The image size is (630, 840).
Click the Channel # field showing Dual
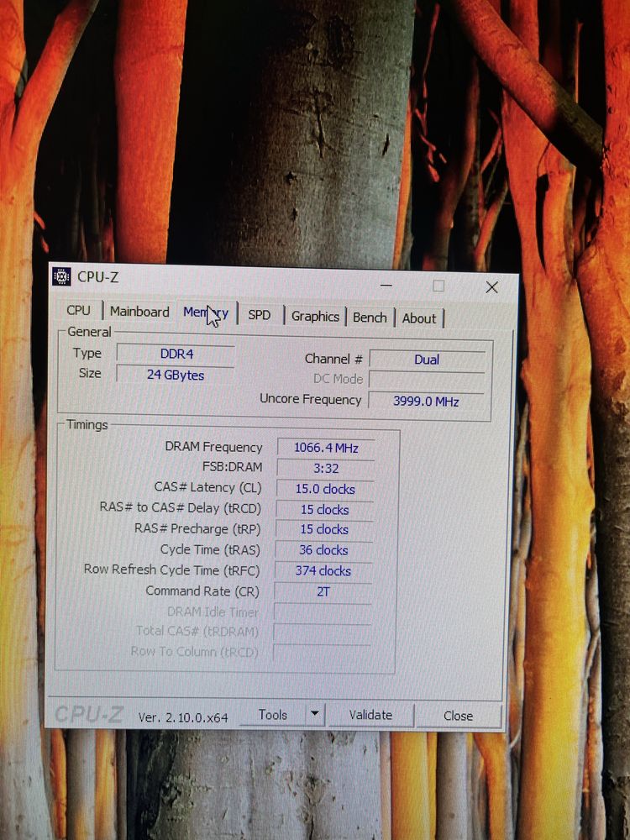click(x=427, y=360)
